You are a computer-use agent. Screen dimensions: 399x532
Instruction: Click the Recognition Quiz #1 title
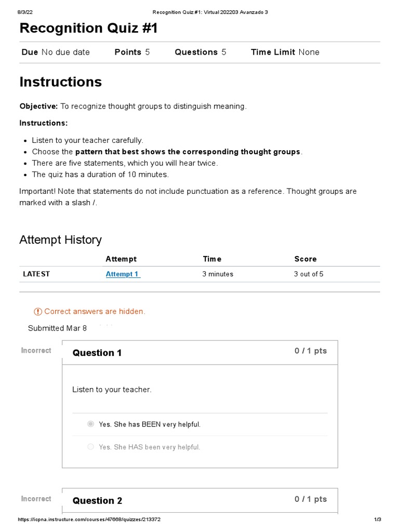(x=88, y=29)
